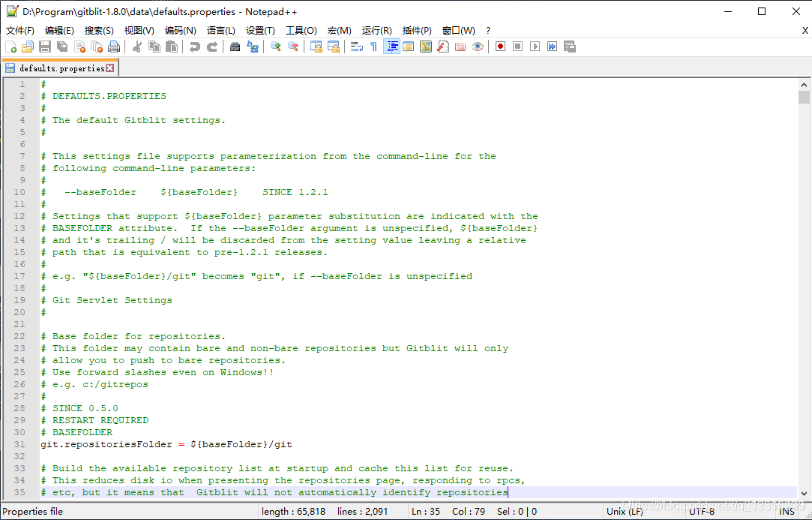Click the '# RESTART REQUIRED' comment line
This screenshot has height=520, width=812.
click(x=94, y=420)
